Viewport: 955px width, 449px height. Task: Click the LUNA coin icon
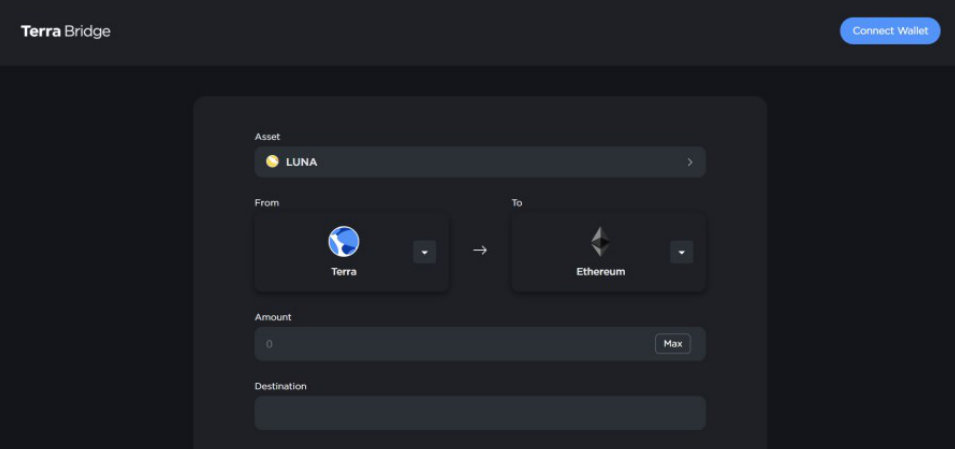(272, 161)
